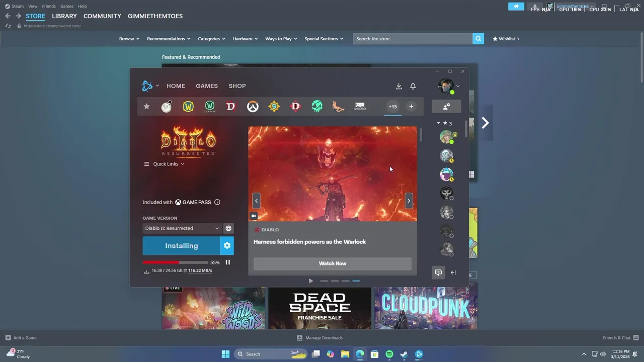Open the Warlock promo image
The width and height of the screenshot is (644, 362).
tap(333, 173)
